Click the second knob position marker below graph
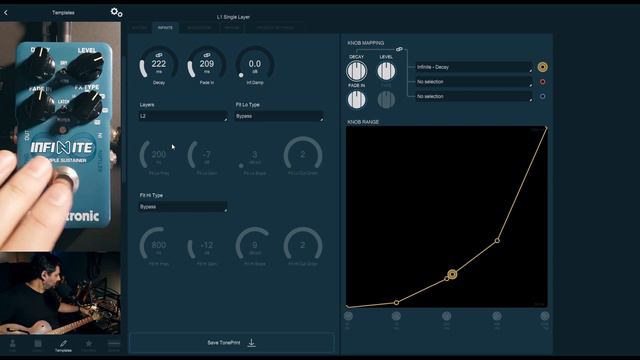 point(396,316)
